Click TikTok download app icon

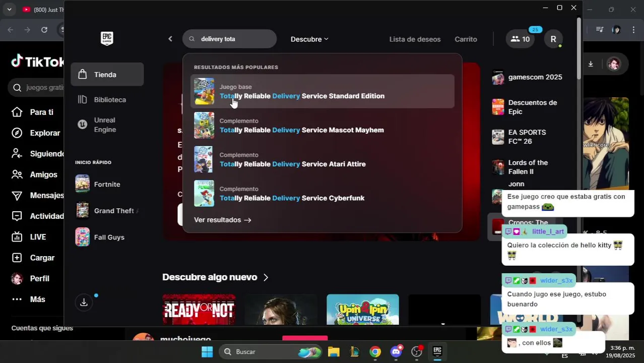(591, 64)
